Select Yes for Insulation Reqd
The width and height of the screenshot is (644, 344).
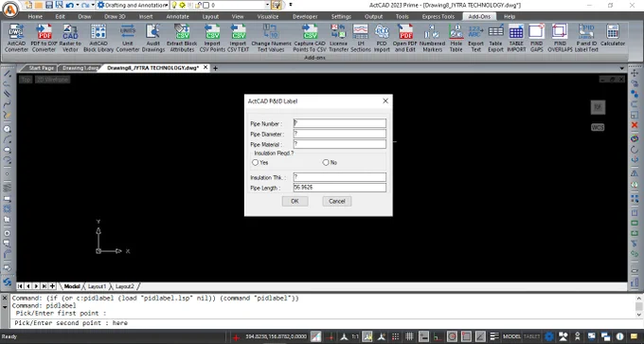(x=255, y=163)
